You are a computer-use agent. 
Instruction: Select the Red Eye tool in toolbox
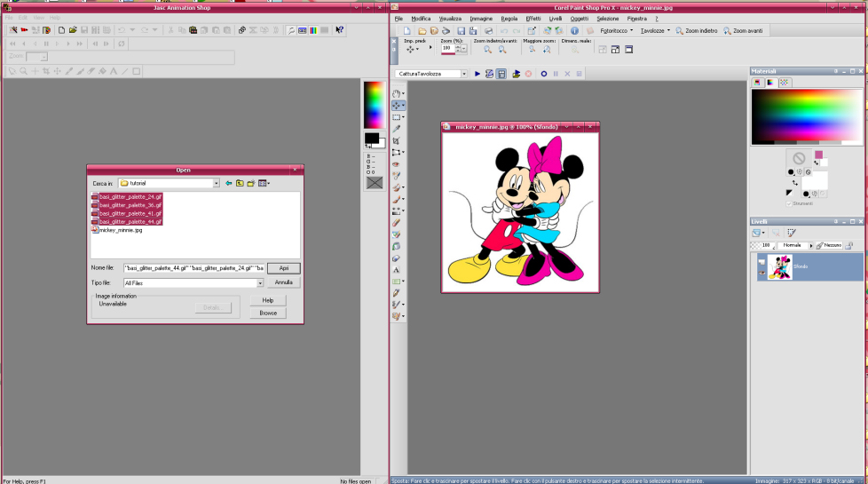[397, 164]
